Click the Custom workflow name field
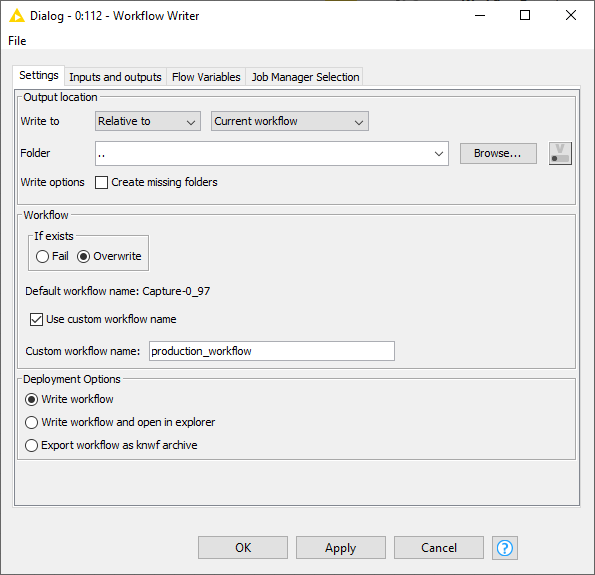 point(272,351)
